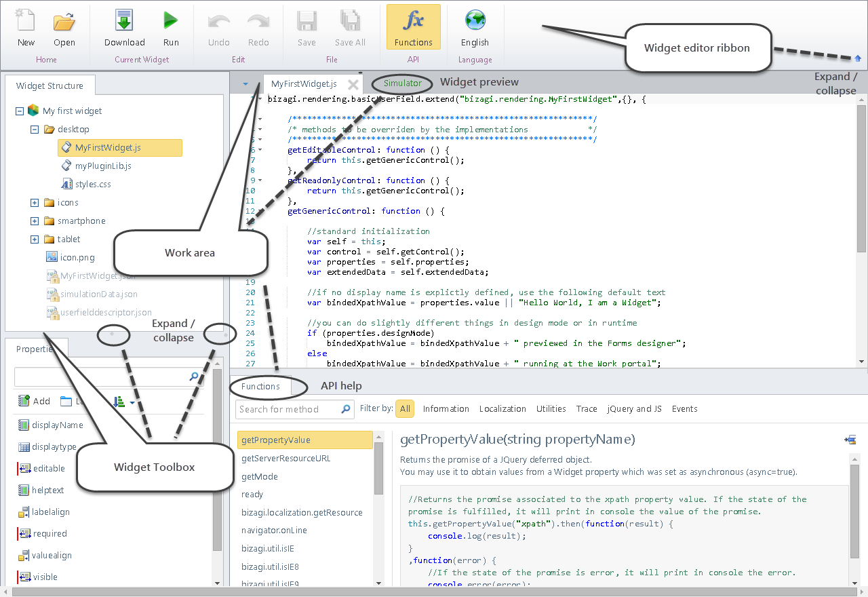Screen dimensions: 868x597
Task: Click the Undo arrow in Edit group
Action: pyautogui.click(x=219, y=22)
